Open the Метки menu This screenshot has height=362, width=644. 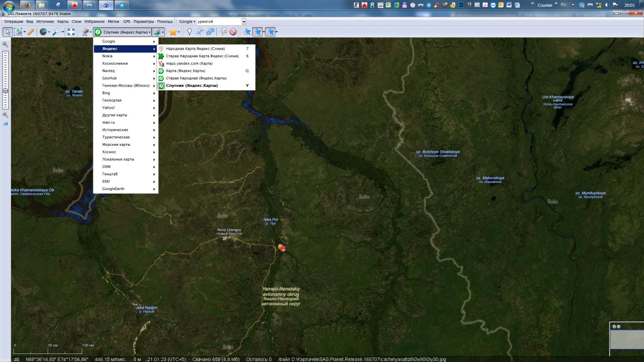click(x=113, y=22)
